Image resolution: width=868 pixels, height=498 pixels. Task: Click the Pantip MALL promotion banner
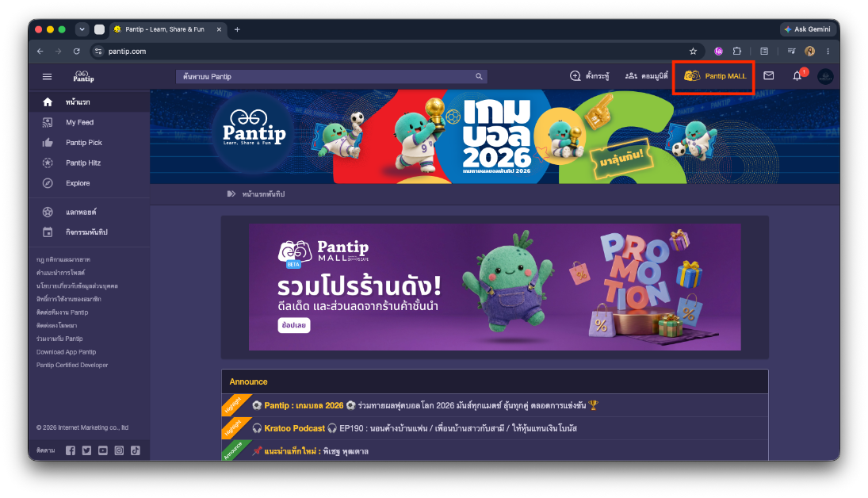495,287
